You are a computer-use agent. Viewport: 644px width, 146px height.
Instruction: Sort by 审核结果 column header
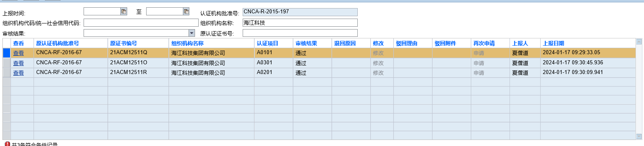tap(306, 43)
